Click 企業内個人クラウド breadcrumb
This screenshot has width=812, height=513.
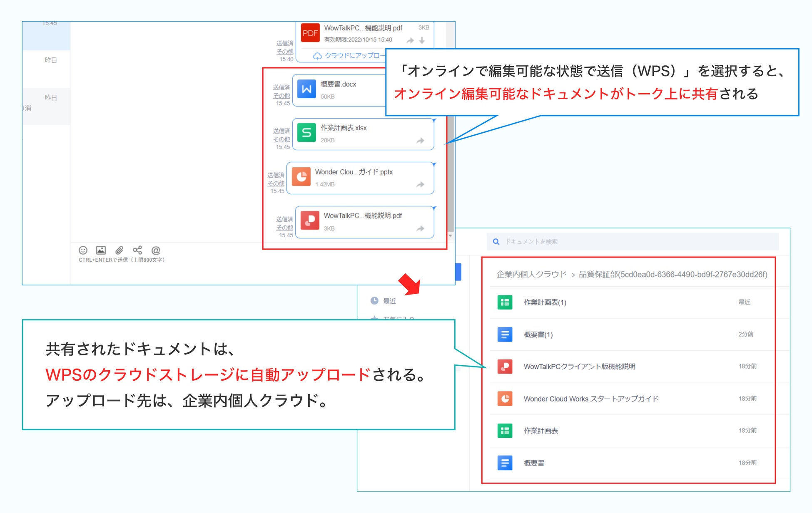(x=531, y=275)
